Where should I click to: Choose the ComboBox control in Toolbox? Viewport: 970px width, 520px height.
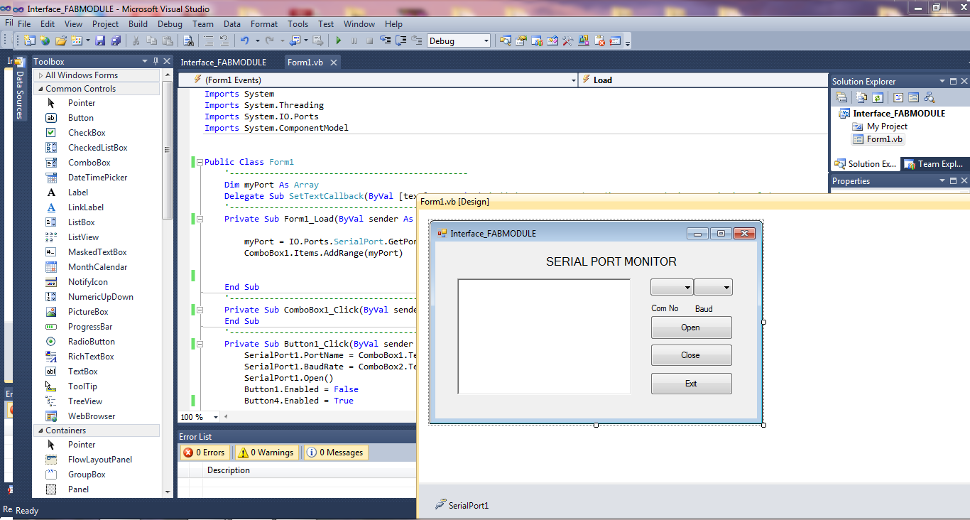[x=89, y=162]
